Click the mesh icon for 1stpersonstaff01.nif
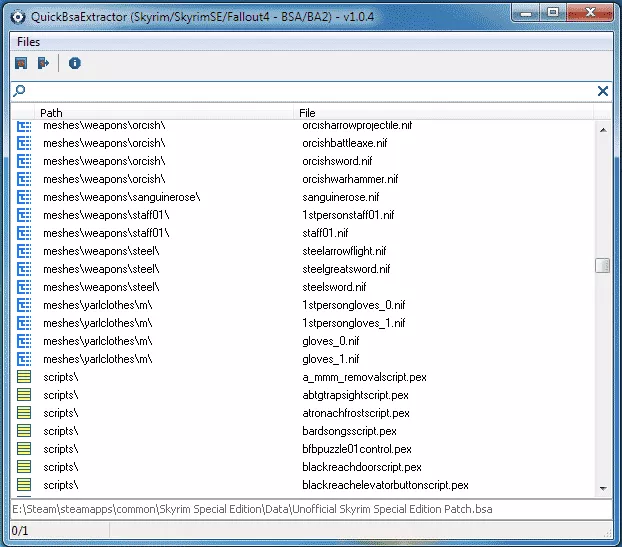The width and height of the screenshot is (622, 547). click(x=24, y=215)
